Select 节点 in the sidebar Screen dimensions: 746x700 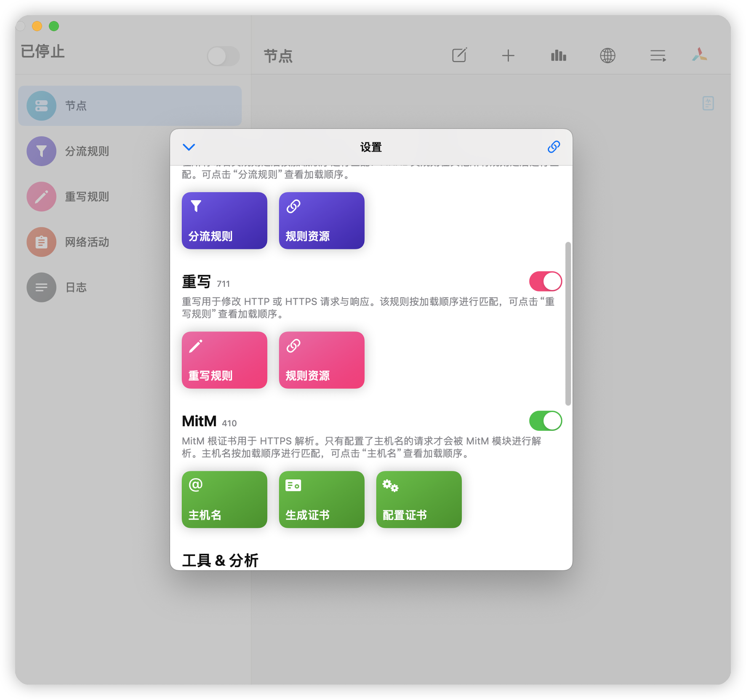pyautogui.click(x=130, y=106)
